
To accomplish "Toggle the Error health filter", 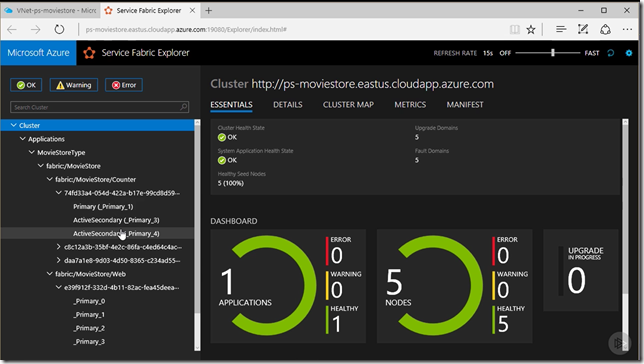I will pos(124,85).
